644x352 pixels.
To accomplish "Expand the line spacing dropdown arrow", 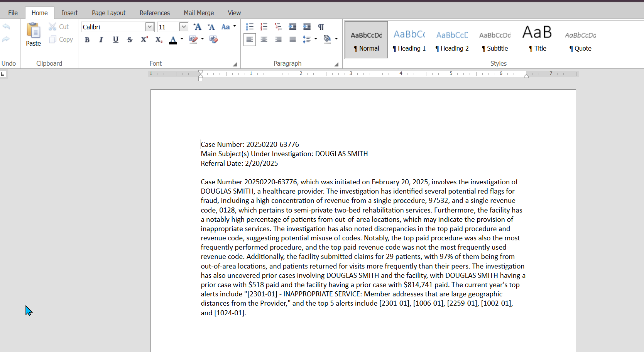I will 316,39.
